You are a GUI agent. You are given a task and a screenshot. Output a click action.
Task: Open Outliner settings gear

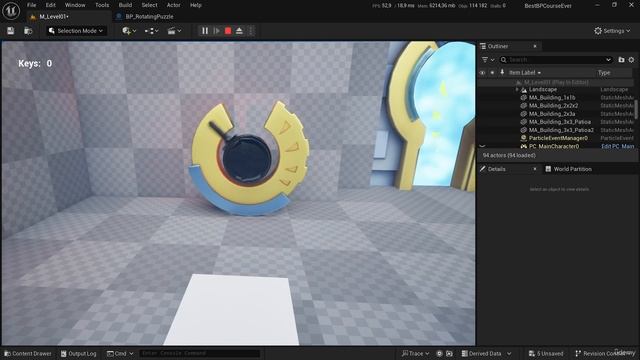(631, 60)
